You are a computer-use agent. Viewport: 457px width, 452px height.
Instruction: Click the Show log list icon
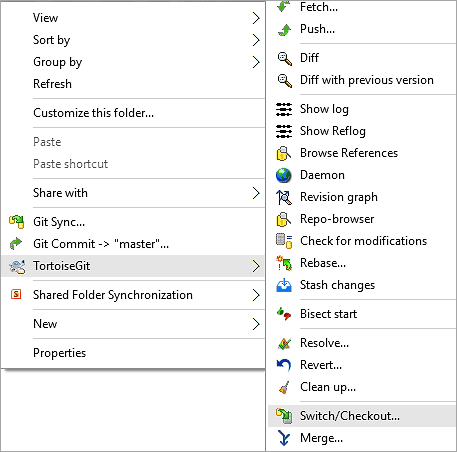[284, 109]
